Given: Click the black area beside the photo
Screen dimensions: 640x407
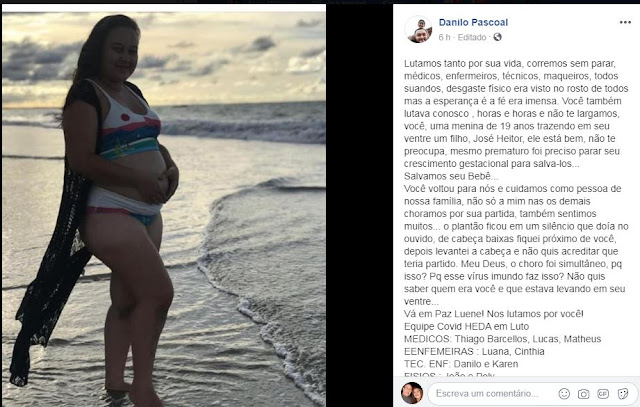Looking at the screenshot, I should [x=359, y=204].
